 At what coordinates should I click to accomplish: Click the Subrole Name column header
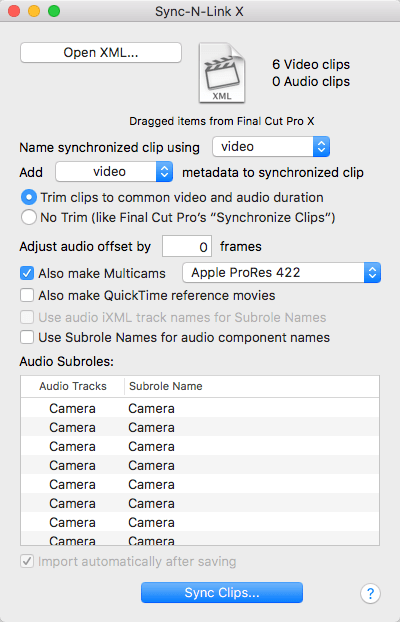(x=252, y=386)
